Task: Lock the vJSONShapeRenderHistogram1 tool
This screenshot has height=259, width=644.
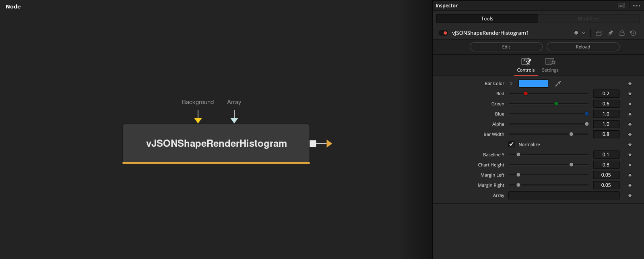Action: (x=622, y=33)
